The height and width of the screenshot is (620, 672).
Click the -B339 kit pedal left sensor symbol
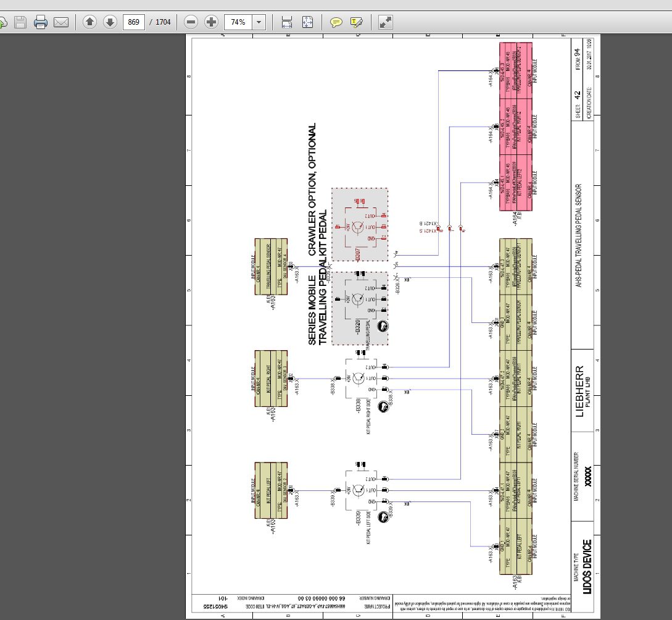pyautogui.click(x=361, y=490)
